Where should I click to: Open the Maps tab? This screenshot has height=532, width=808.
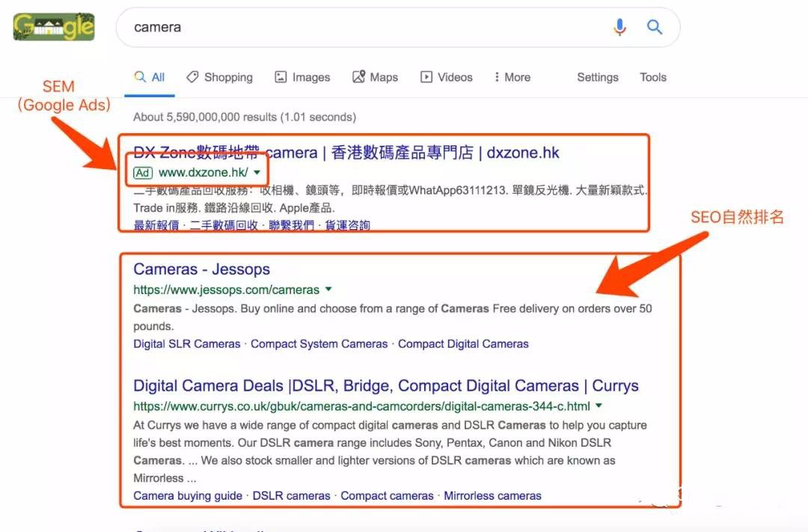(x=375, y=77)
